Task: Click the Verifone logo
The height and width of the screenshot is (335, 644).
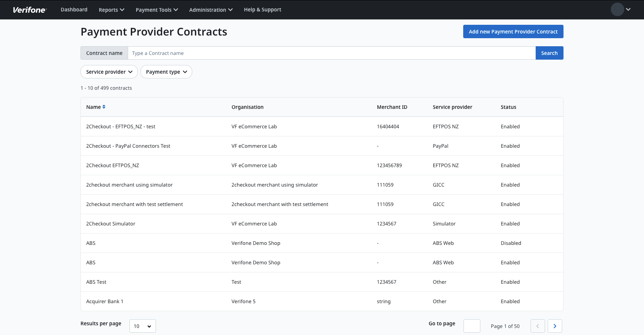Action: tap(30, 10)
